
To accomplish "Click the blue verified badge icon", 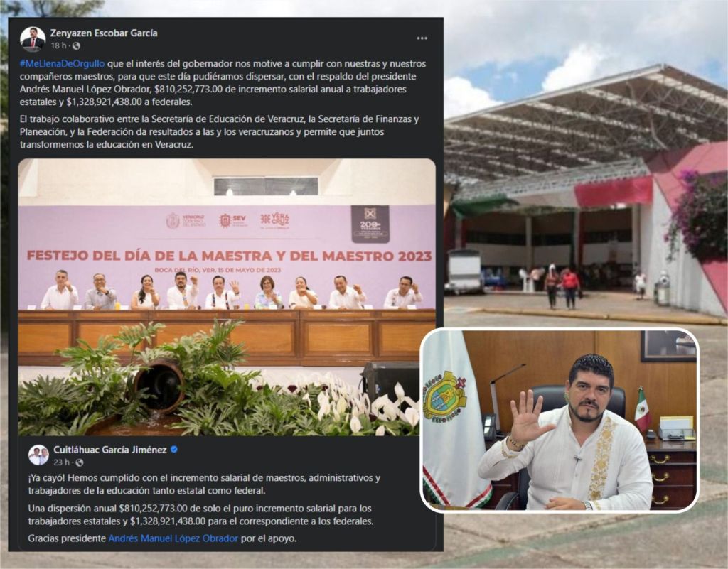I will 174,450.
